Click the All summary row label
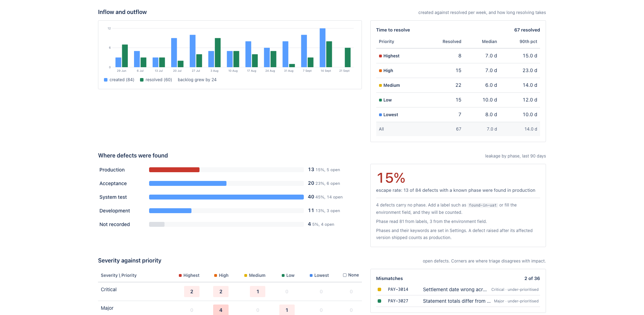Viewport: 644px width, 315px height. coord(381,129)
